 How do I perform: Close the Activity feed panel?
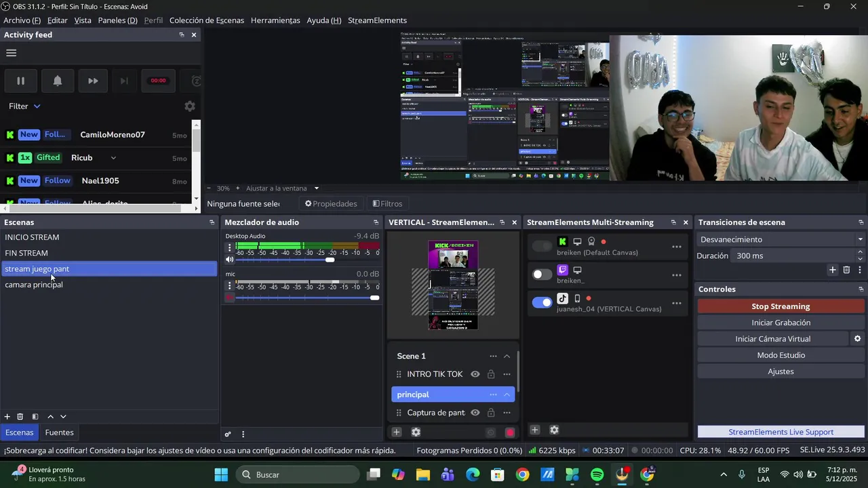click(194, 35)
